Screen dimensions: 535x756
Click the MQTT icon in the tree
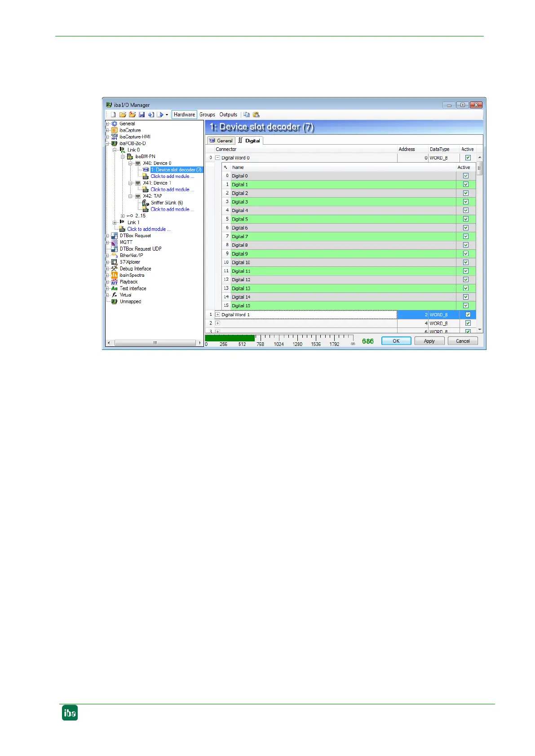click(114, 242)
